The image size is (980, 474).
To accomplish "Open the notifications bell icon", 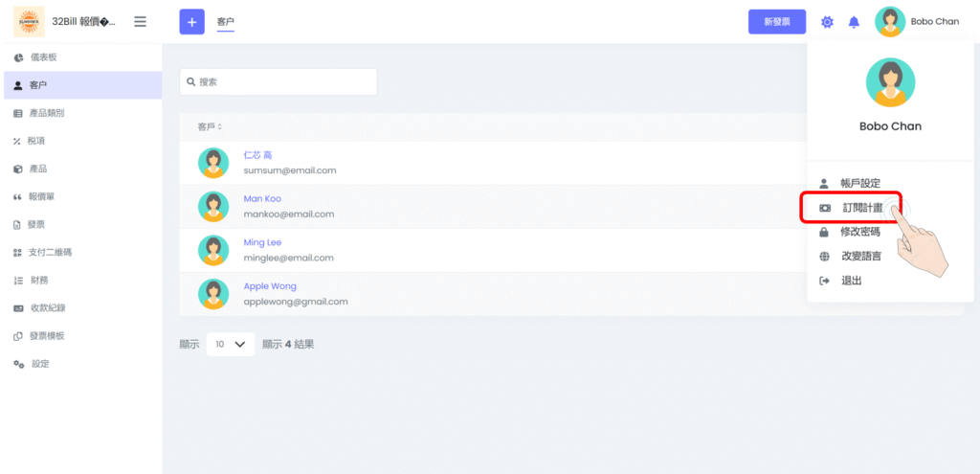I will (x=854, y=22).
